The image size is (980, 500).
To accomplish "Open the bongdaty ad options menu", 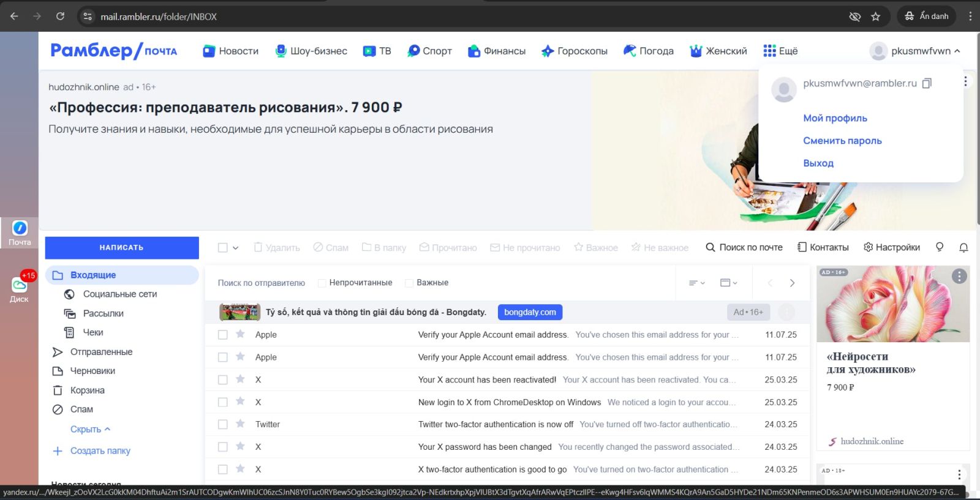I will tap(786, 312).
